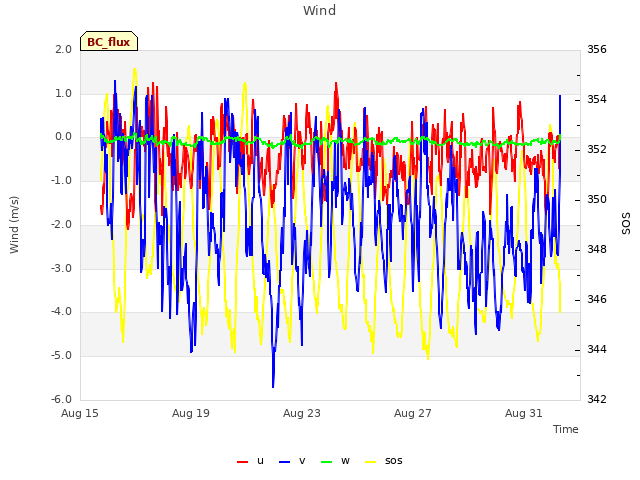The image size is (640, 480).
Task: Click the 'Aug 19' x-axis label
Action: click(x=191, y=413)
